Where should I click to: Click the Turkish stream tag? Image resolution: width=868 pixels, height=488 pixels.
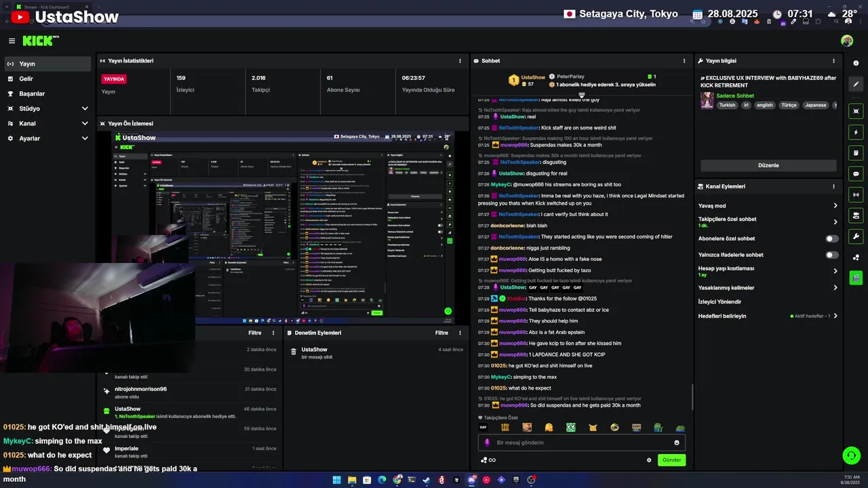point(727,105)
